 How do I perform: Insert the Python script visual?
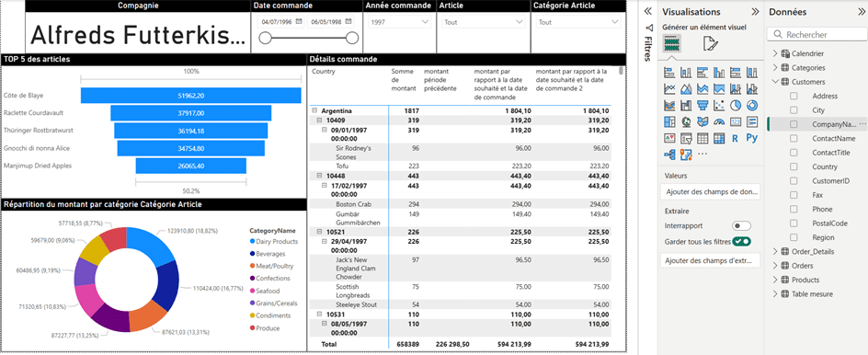pos(752,138)
